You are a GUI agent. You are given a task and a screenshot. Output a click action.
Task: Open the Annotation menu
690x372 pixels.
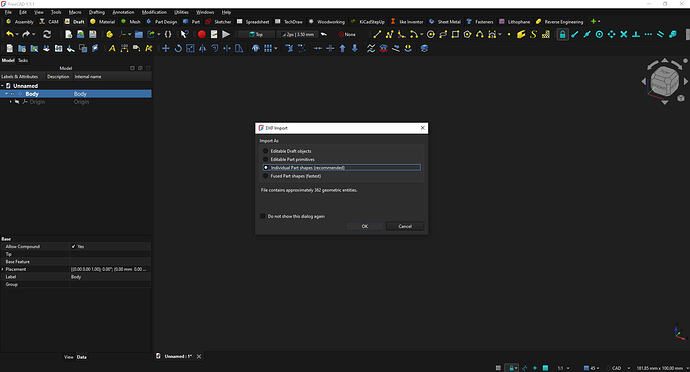point(123,12)
